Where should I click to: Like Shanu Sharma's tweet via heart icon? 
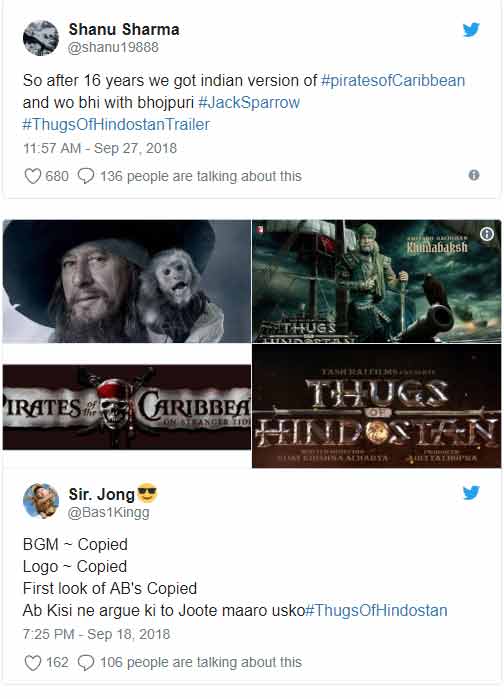point(33,176)
